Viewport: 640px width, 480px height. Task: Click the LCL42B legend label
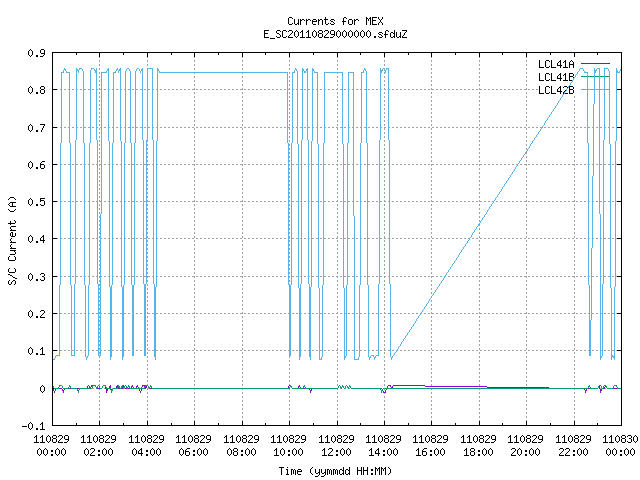coord(556,90)
